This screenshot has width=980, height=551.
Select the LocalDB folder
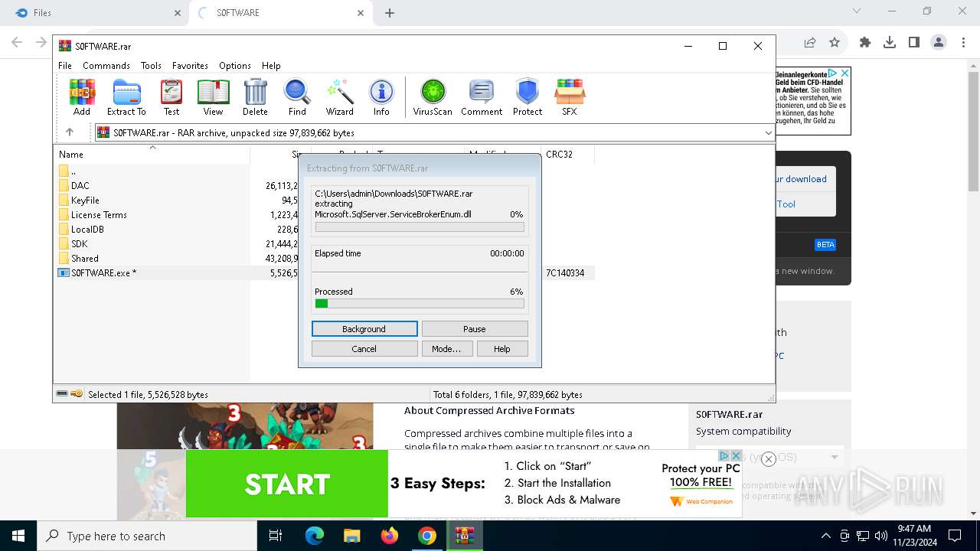[87, 229]
